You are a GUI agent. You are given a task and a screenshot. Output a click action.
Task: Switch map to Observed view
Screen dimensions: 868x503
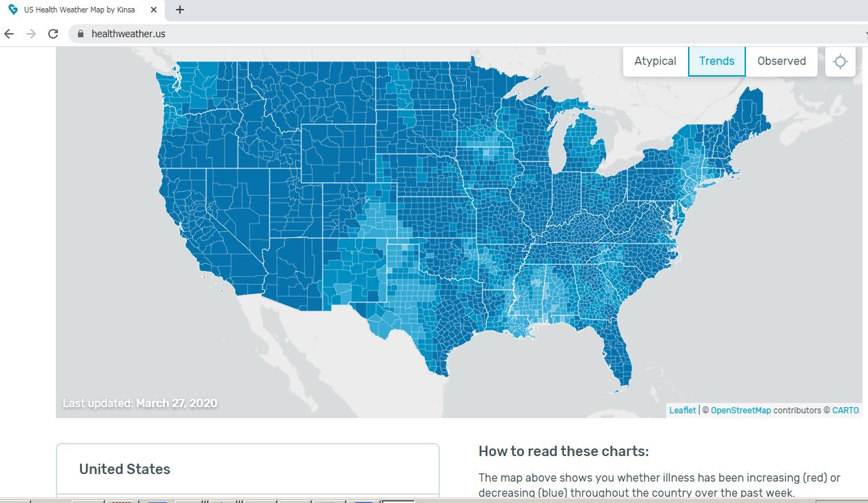click(782, 61)
